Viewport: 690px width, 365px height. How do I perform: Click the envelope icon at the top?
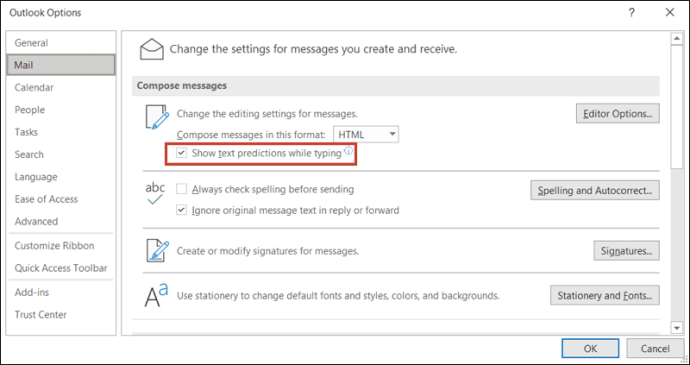151,49
